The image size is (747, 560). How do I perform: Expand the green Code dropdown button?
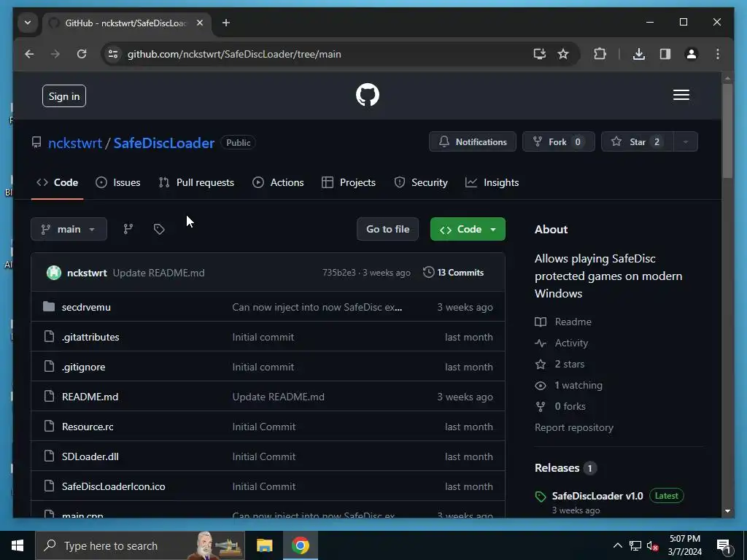tap(468, 229)
